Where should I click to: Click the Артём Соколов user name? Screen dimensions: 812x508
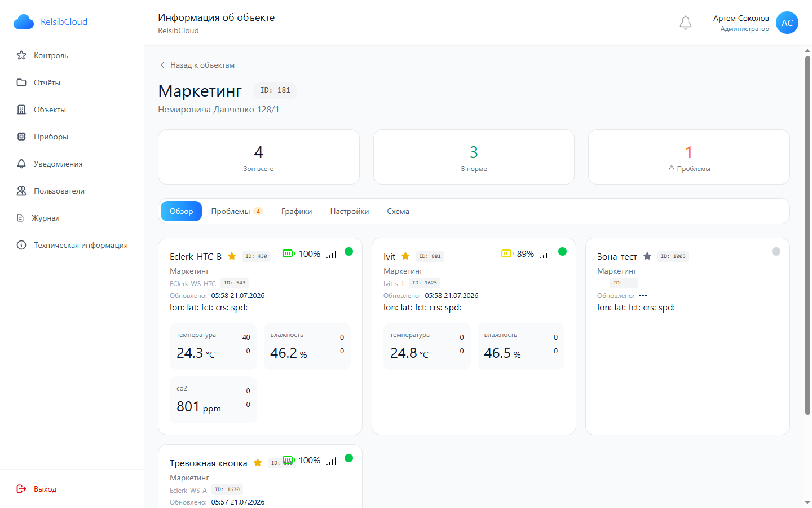click(x=741, y=18)
